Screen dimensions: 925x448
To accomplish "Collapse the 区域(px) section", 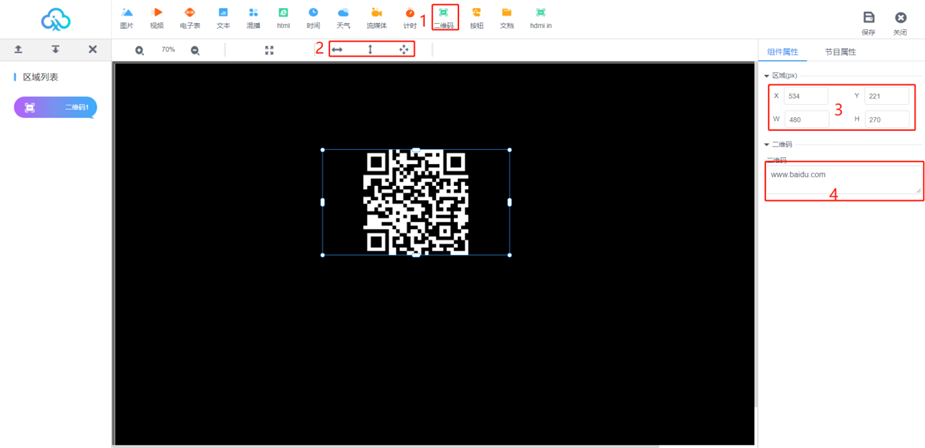I will (x=767, y=76).
